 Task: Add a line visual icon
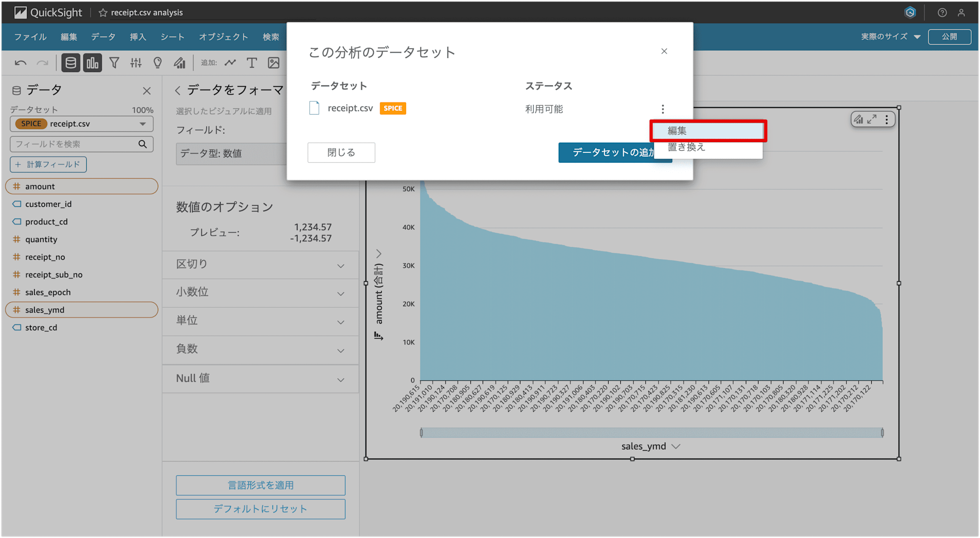(x=230, y=63)
